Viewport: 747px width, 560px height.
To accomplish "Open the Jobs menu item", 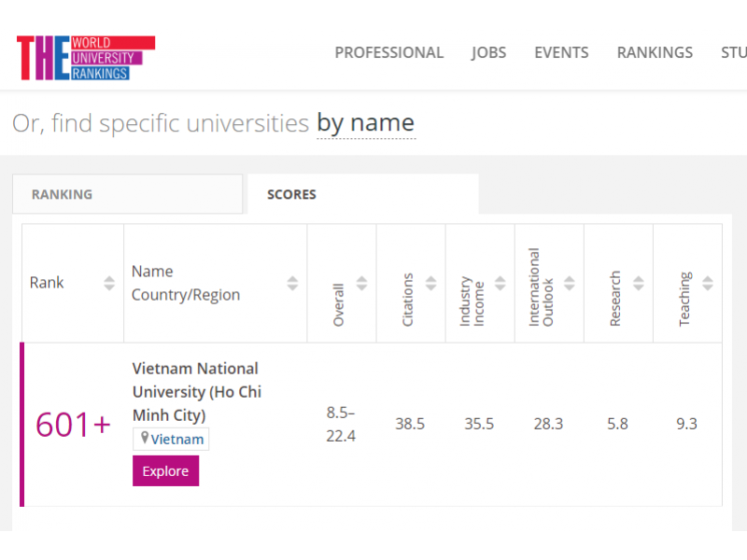I will pyautogui.click(x=488, y=52).
